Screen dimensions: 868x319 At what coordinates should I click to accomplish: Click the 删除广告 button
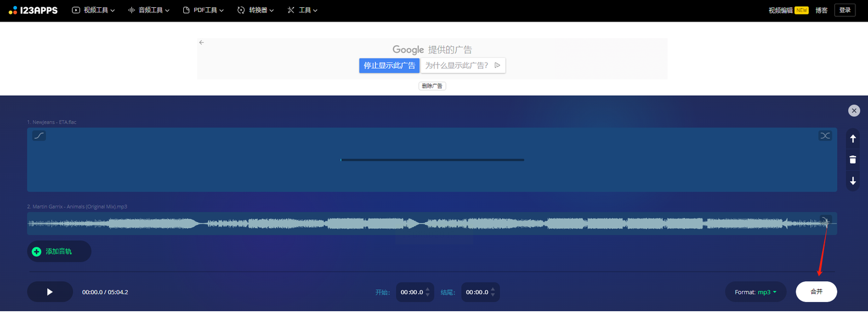(432, 86)
